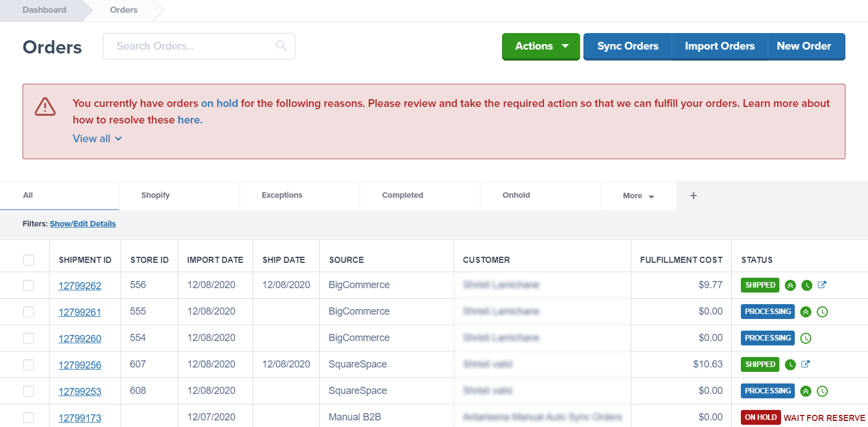Click clock icon for order 12799253

pyautogui.click(x=822, y=391)
